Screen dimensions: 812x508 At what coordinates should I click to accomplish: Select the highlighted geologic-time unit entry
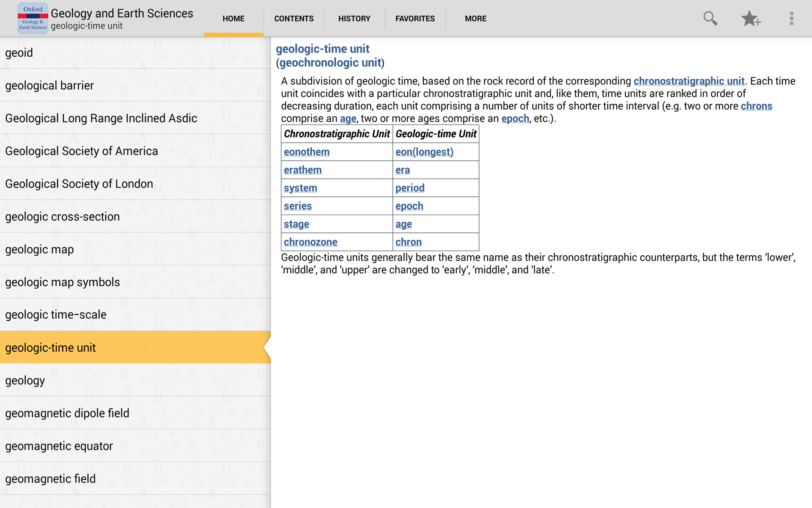point(50,348)
